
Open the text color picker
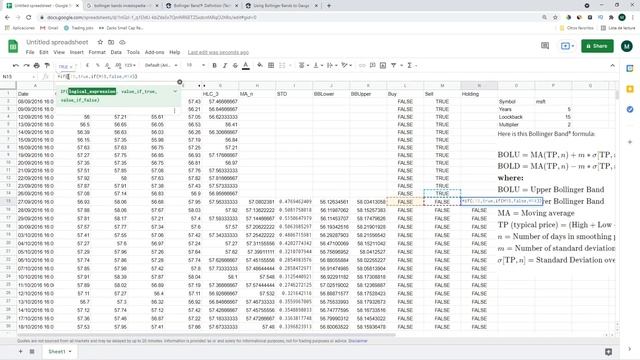[246, 65]
